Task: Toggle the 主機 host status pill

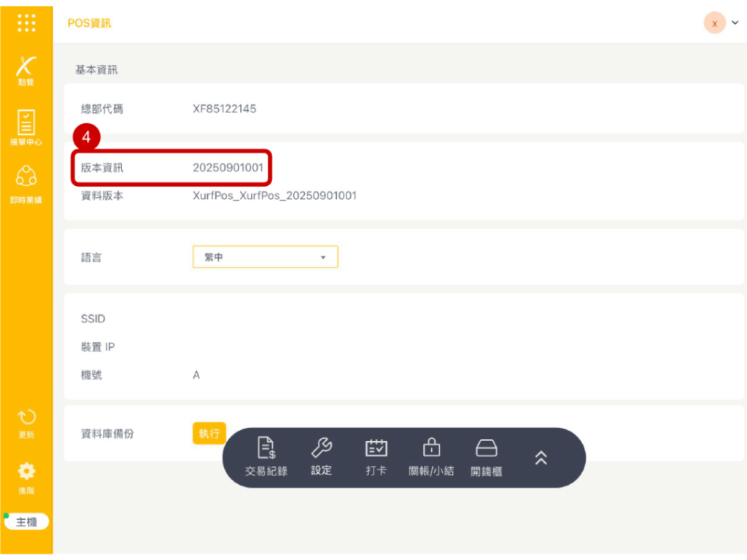Action: (x=26, y=521)
